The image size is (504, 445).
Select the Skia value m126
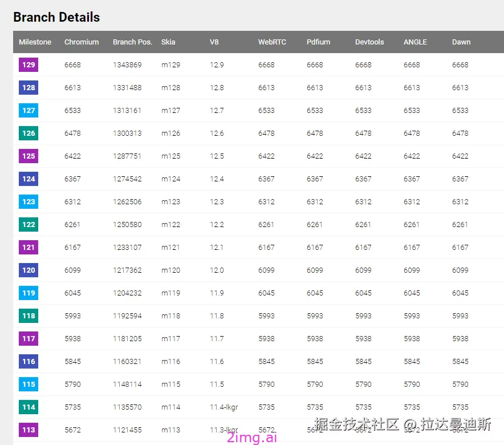[170, 133]
